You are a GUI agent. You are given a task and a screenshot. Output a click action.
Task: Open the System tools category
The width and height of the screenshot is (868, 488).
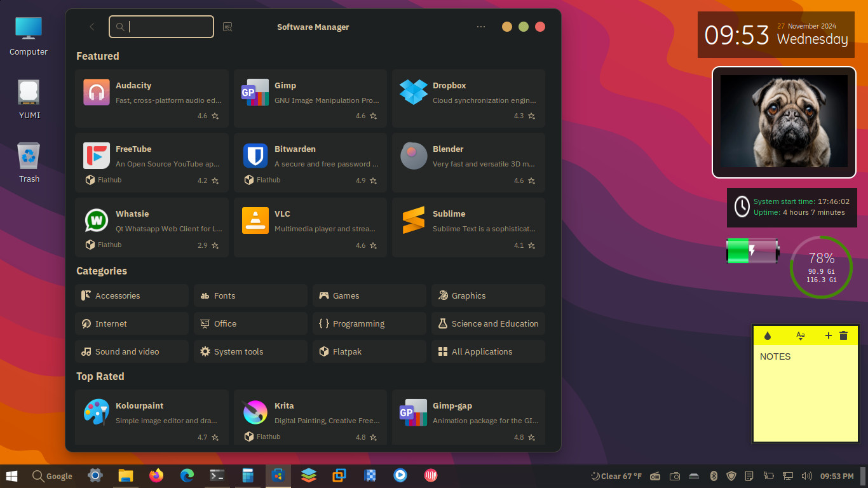[250, 351]
